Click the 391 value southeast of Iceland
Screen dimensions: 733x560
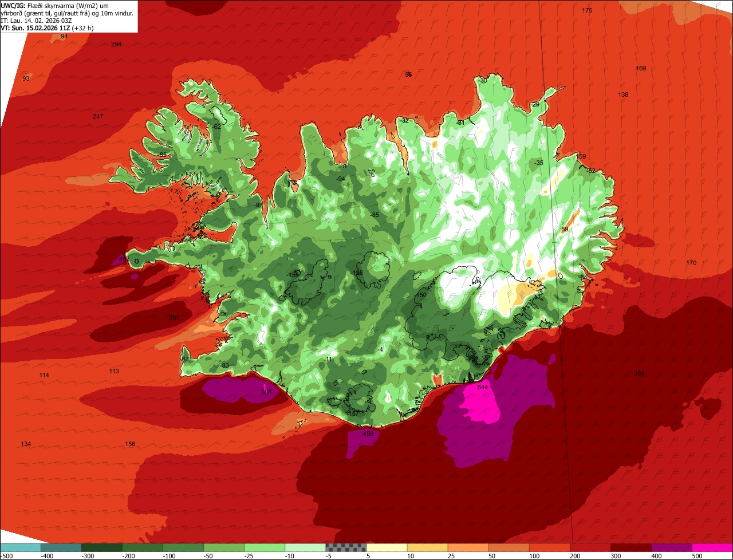pyautogui.click(x=639, y=374)
